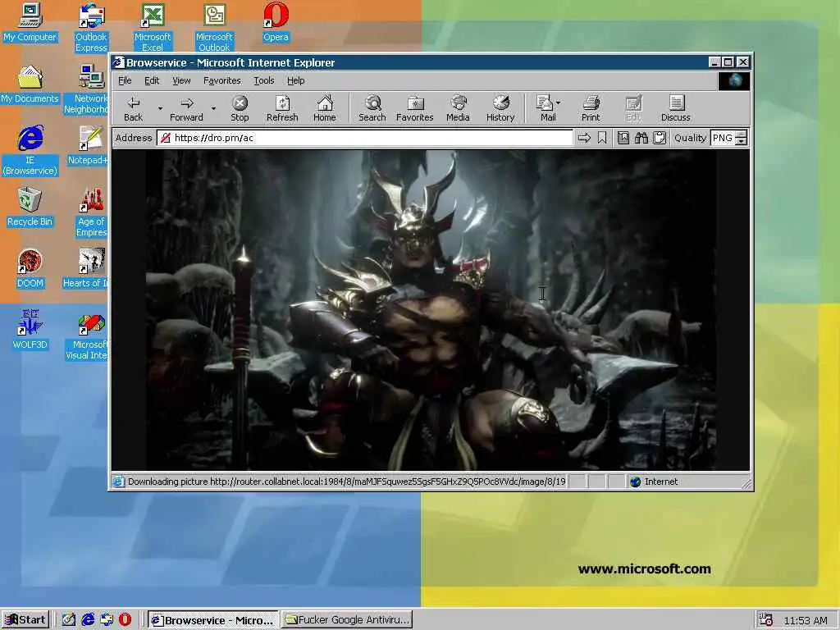The width and height of the screenshot is (840, 630).
Task: Open the Media pane
Action: coord(458,109)
